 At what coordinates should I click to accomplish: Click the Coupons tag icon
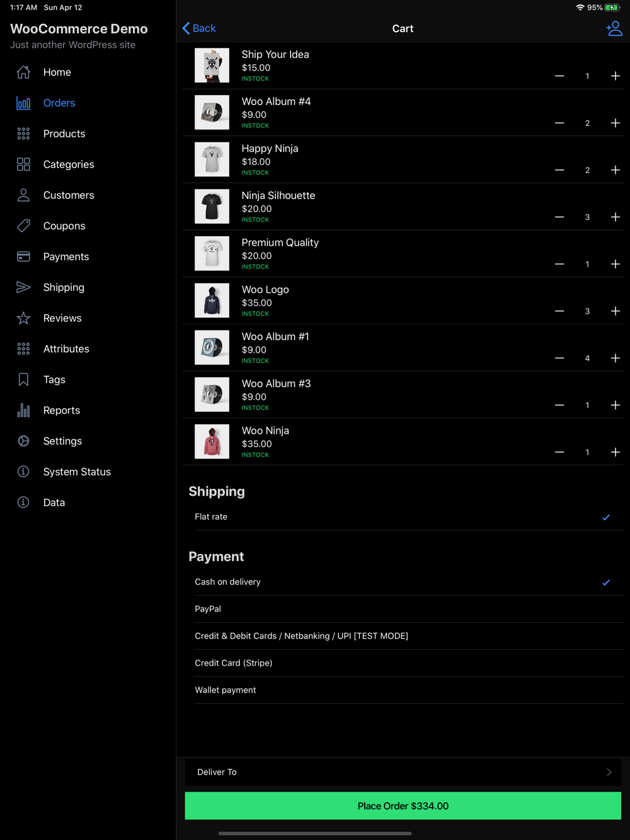pyautogui.click(x=23, y=226)
